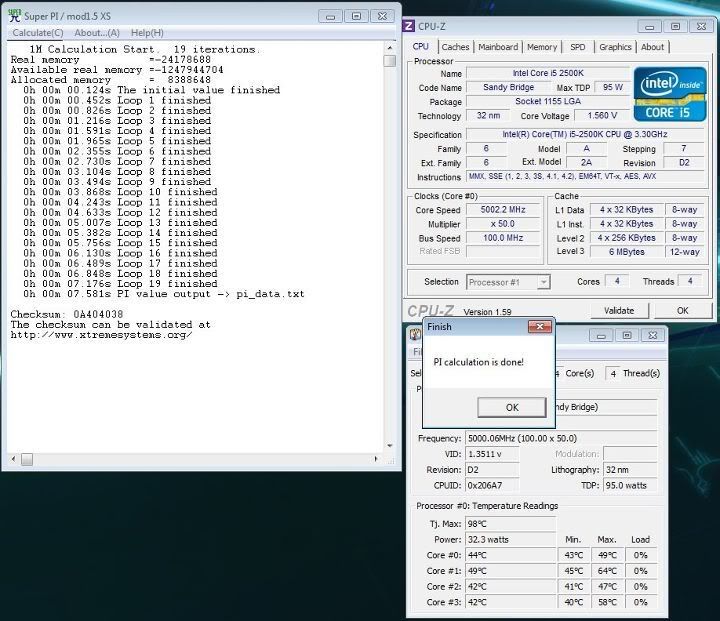The width and height of the screenshot is (720, 621).
Task: Go to the Graphics tab
Action: click(x=615, y=47)
